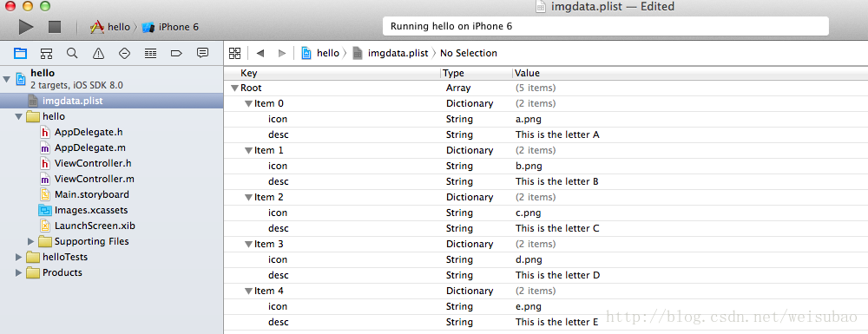Screen dimensions: 868x334
Task: Open the Debug navigator icon
Action: [x=150, y=53]
